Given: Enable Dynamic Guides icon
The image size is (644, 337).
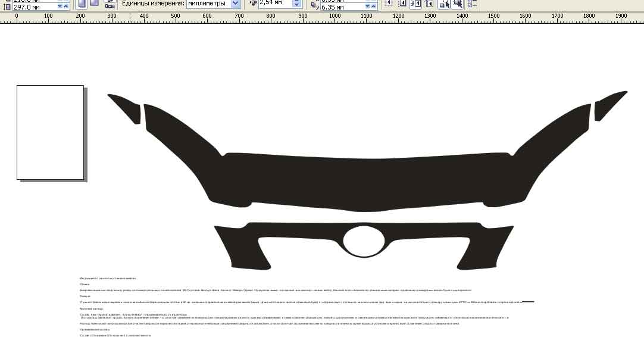Looking at the screenshot, I should (x=429, y=4).
